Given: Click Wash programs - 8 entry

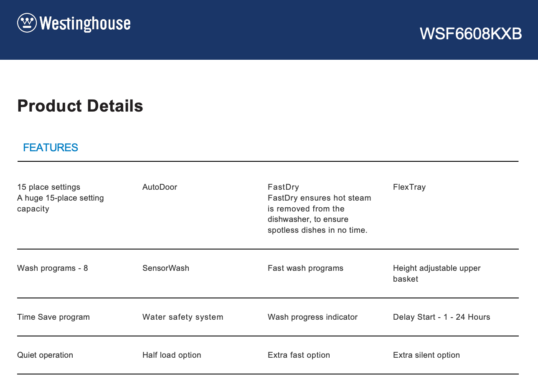Looking at the screenshot, I should (x=53, y=268).
